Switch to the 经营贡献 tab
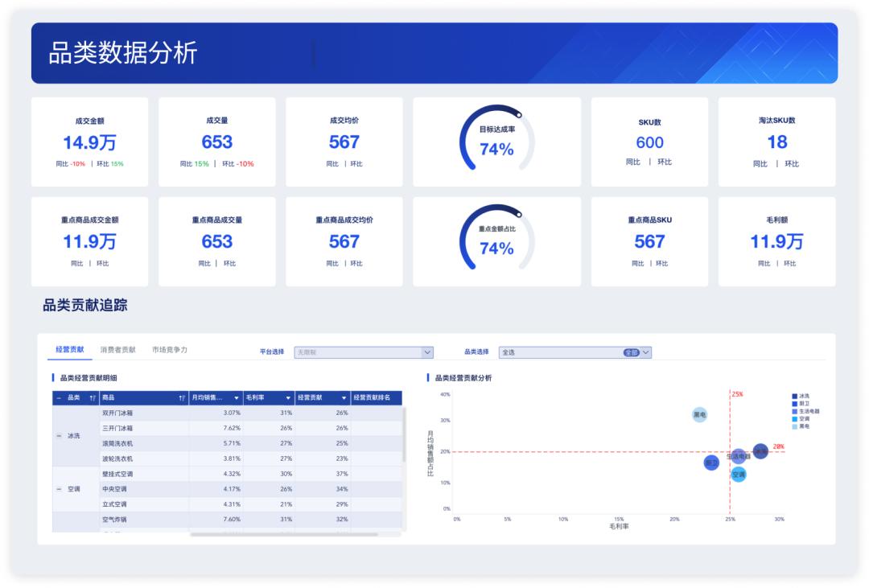The width and height of the screenshot is (869, 588). pos(70,350)
